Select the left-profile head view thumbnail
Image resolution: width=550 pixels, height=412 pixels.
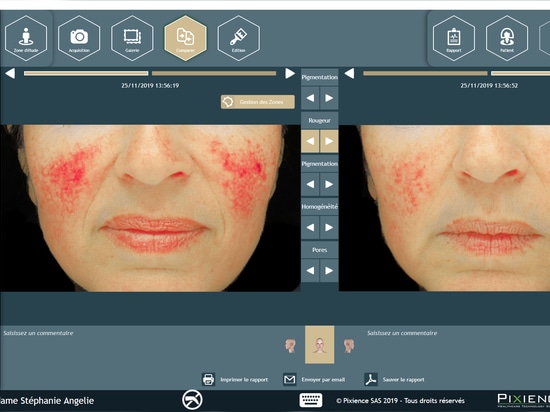click(290, 346)
